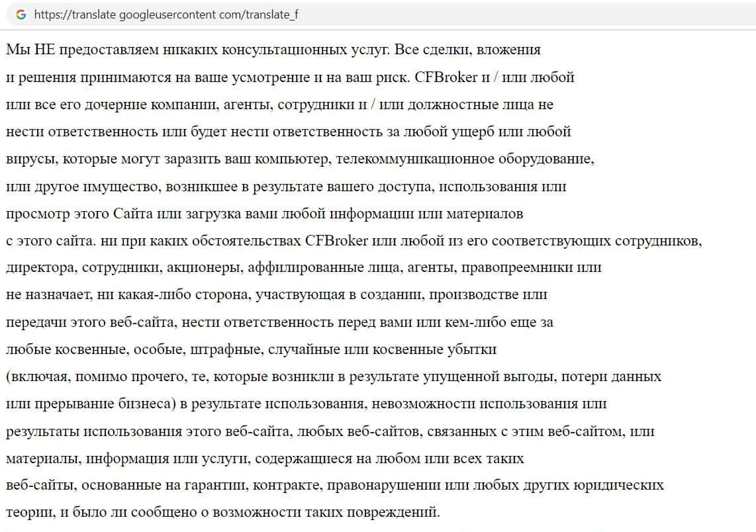Click the line 'или все его дочерние компании'
756x532 pixels.
pyautogui.click(x=279, y=105)
